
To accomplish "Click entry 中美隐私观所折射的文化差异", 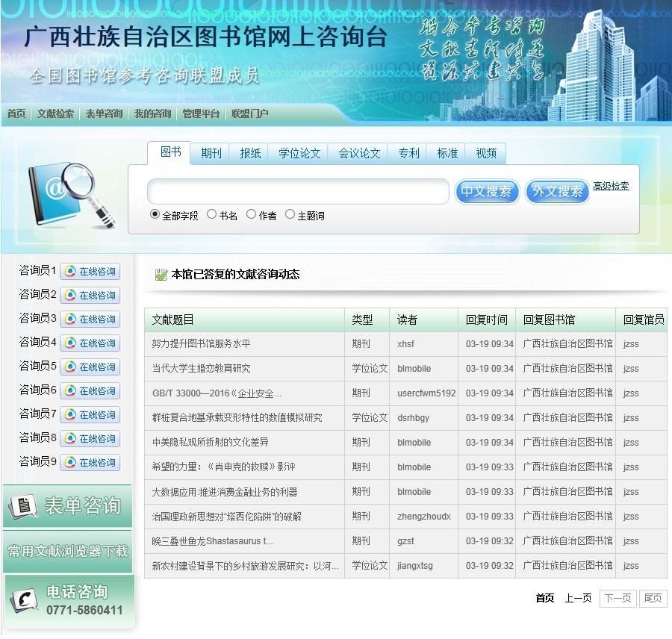I will click(x=210, y=442).
